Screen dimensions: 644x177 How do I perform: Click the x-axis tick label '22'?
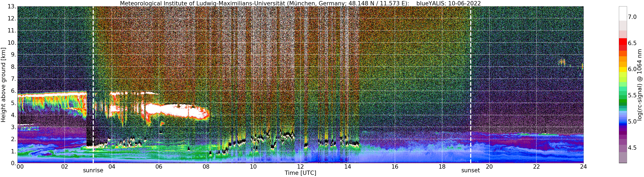click(536, 167)
